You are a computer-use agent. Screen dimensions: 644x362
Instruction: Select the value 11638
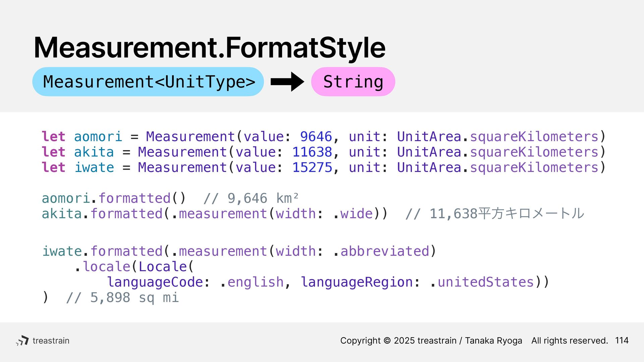[x=312, y=152]
